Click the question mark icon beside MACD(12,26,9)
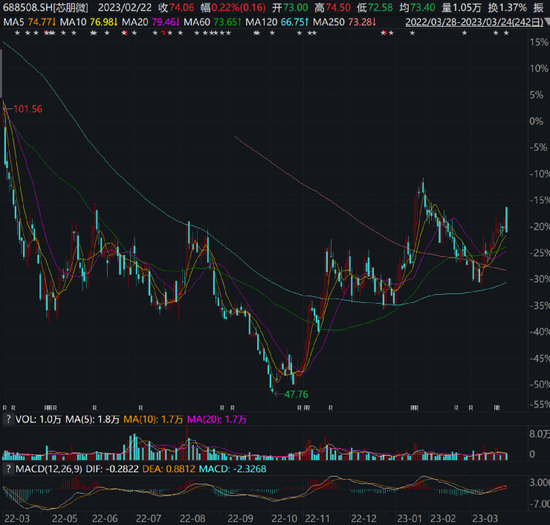 coord(8,469)
